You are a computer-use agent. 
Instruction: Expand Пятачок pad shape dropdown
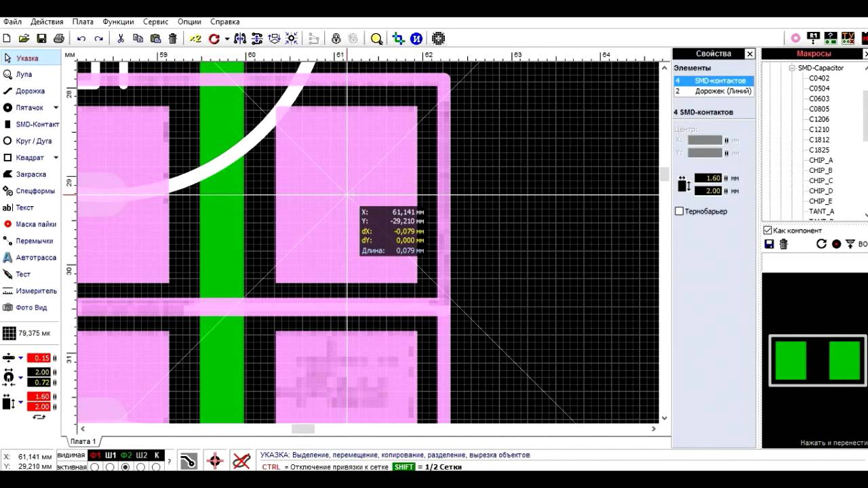(x=56, y=108)
